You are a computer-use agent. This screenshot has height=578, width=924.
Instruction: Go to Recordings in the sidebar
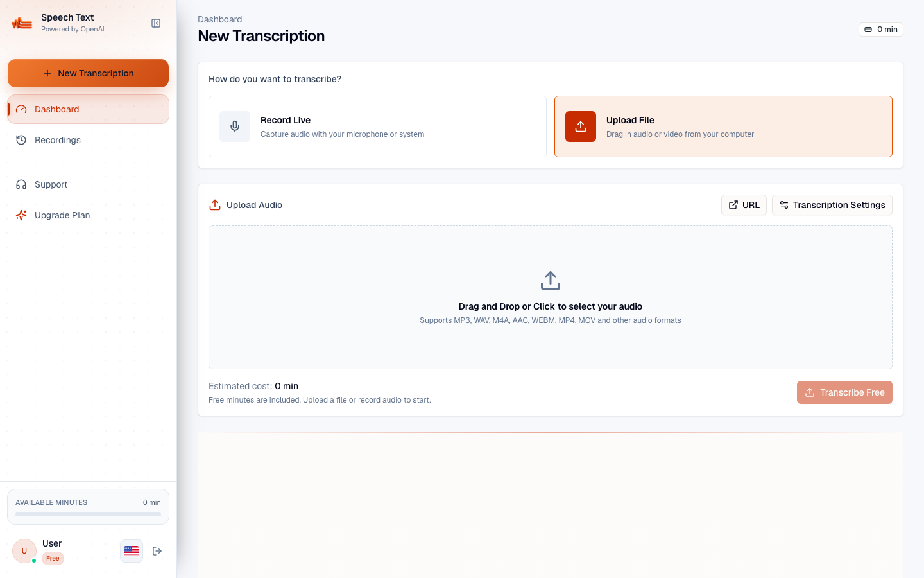89,140
